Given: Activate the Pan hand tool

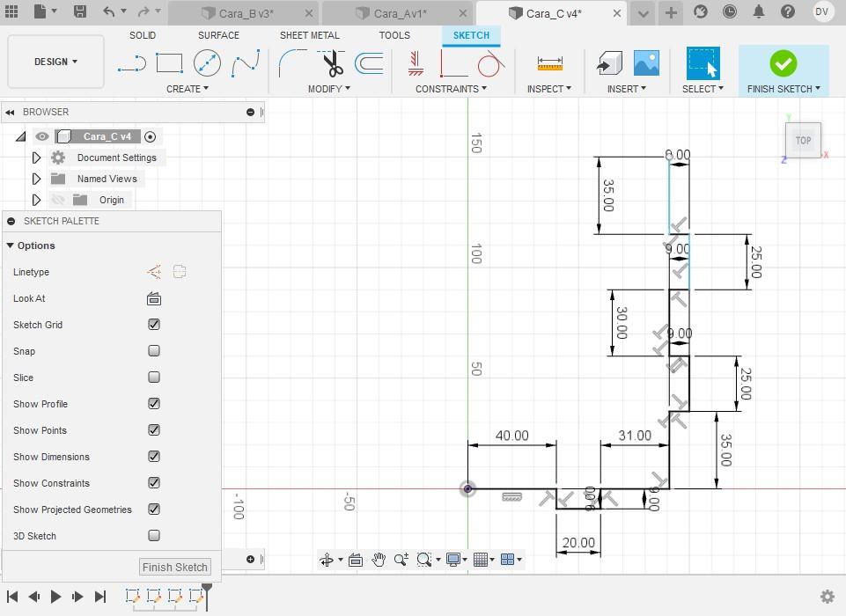Looking at the screenshot, I should (x=379, y=560).
